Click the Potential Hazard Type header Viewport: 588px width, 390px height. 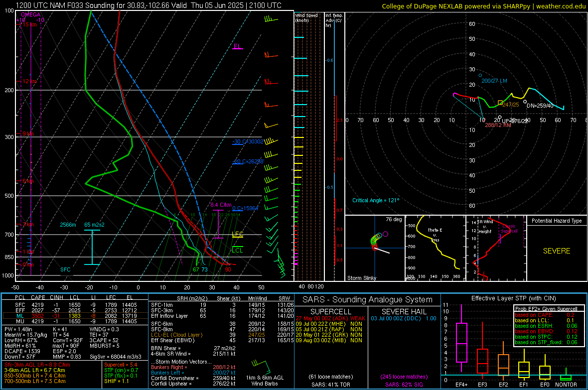(x=557, y=221)
